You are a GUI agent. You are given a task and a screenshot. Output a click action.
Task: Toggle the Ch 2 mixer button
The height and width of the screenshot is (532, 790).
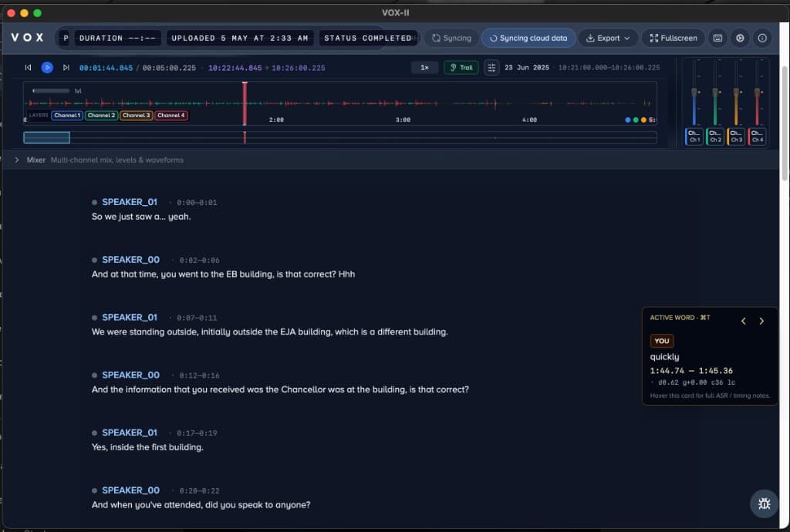(x=715, y=136)
